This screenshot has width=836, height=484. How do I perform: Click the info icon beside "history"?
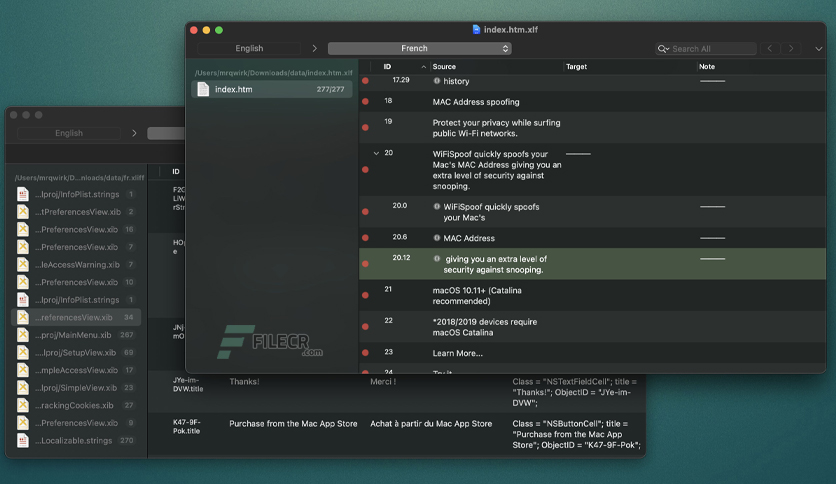tap(437, 80)
